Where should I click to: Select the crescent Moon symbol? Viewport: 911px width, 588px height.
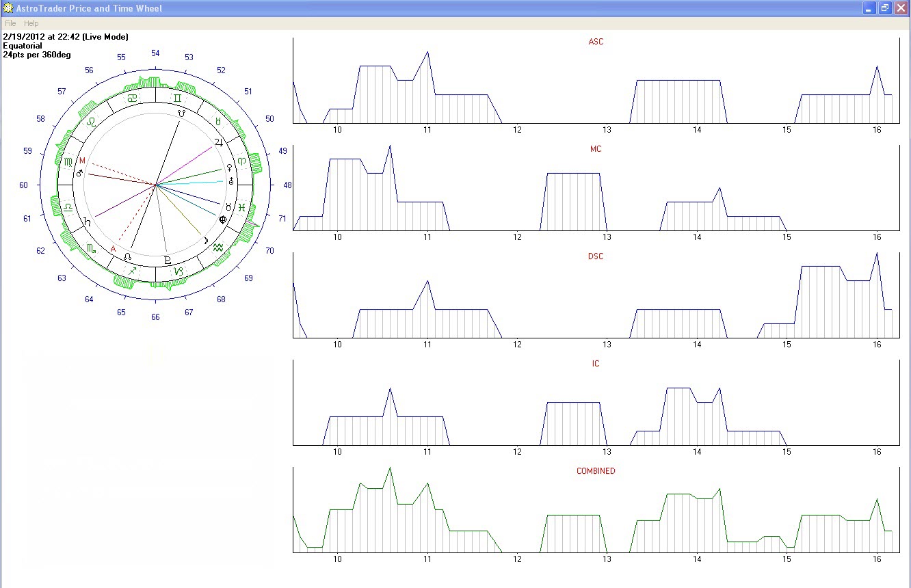204,240
